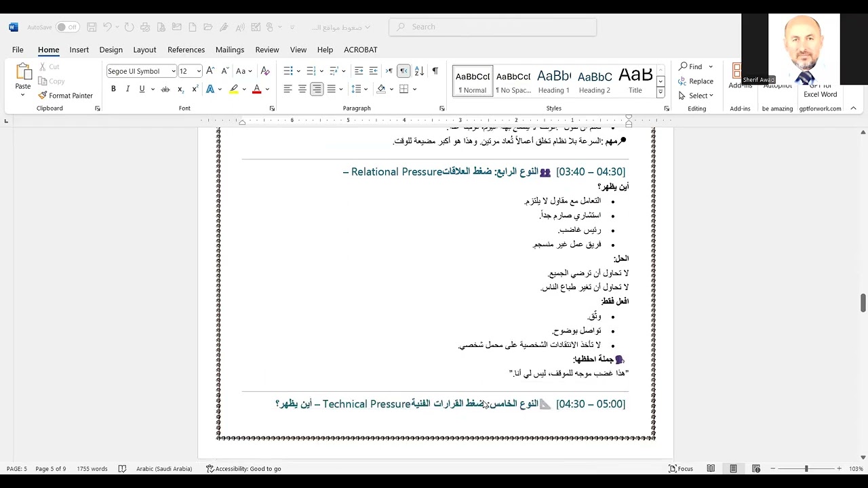Click the Sort icon
This screenshot has width=868, height=488.
419,71
